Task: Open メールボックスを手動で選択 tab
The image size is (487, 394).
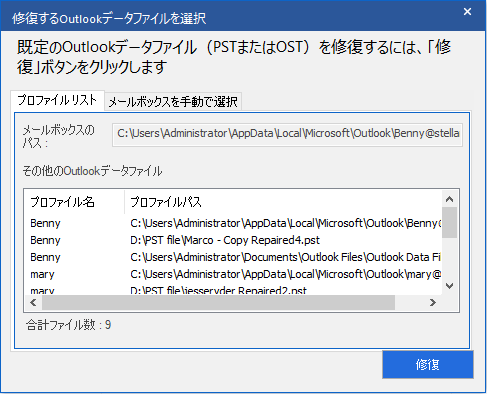Action: 173,101
